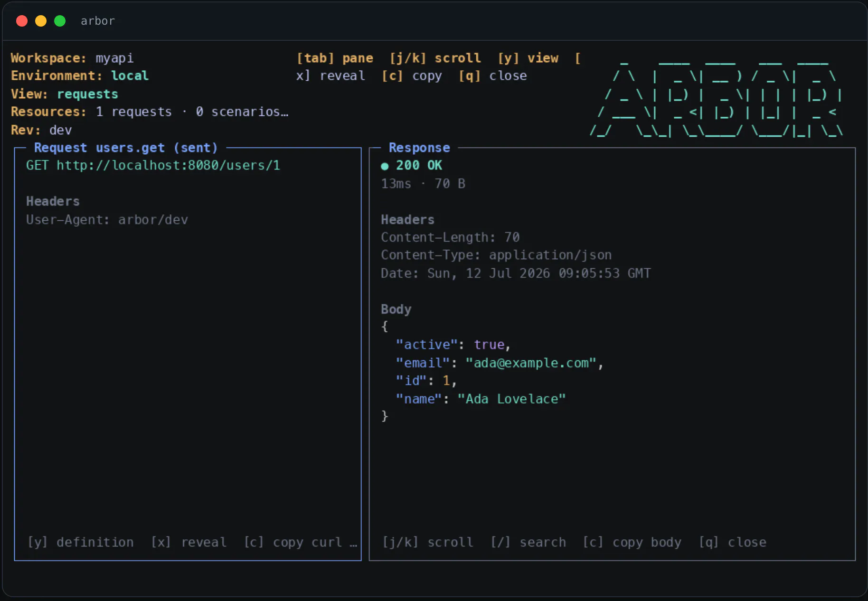Image resolution: width=868 pixels, height=601 pixels.
Task: Click the "active": true JSON line
Action: point(453,345)
